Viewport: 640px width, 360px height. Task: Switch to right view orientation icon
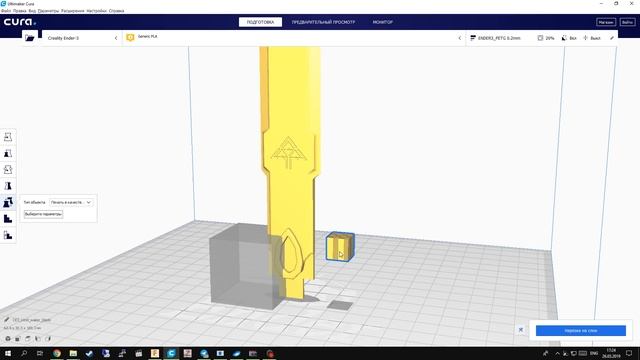pyautogui.click(x=48, y=338)
